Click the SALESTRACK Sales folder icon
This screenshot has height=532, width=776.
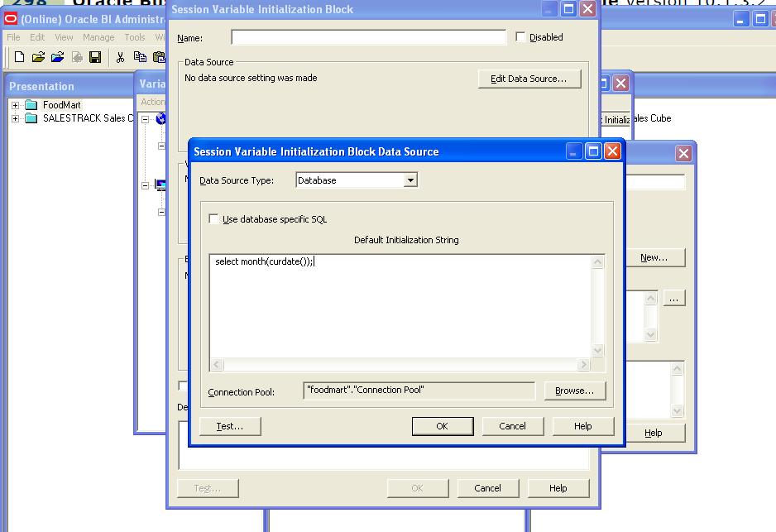coord(31,117)
